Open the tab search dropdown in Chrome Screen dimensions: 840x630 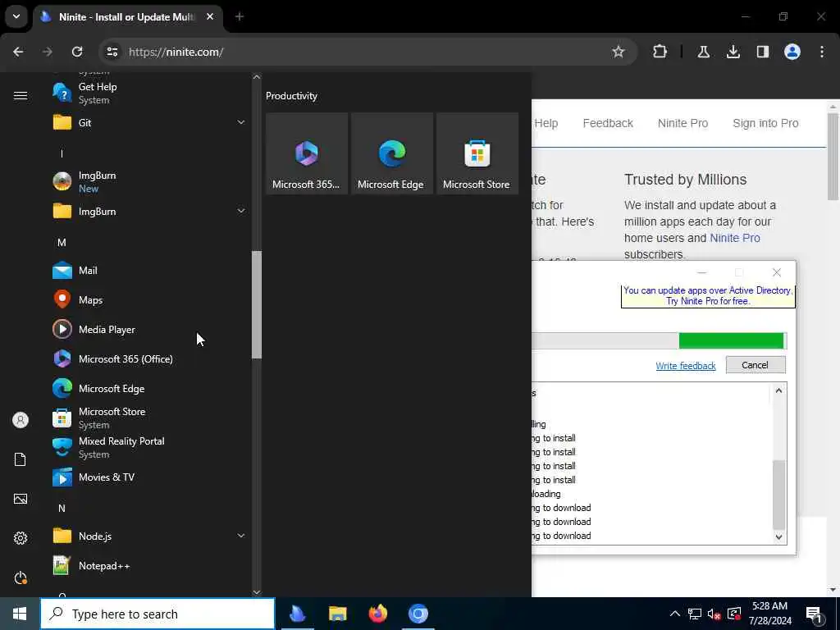pos(16,16)
